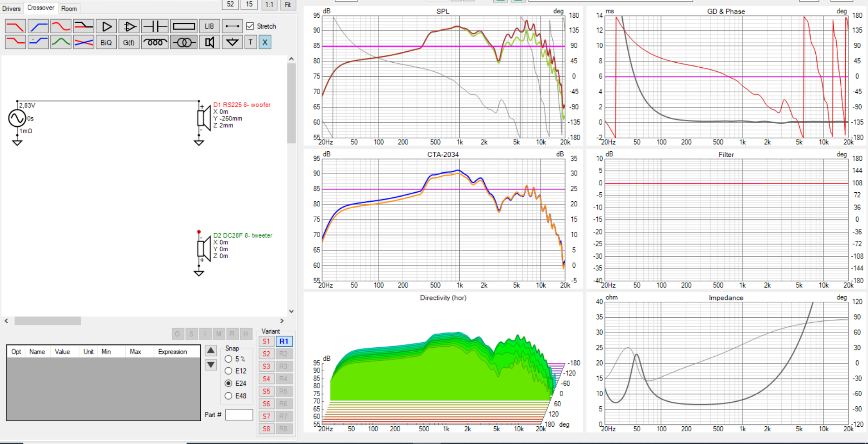The image size is (868, 444).
Task: Select variant R1
Action: pyautogui.click(x=284, y=341)
